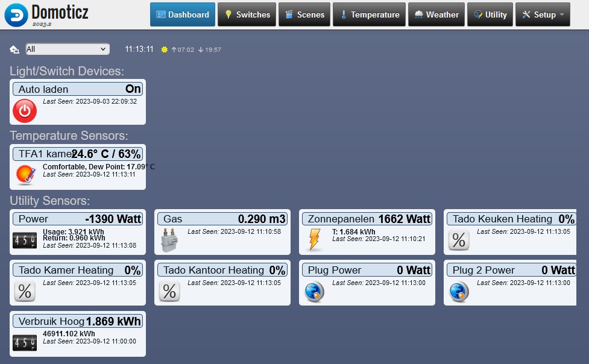
Task: Click the T: 1.684 kWh total
Action: tap(353, 232)
